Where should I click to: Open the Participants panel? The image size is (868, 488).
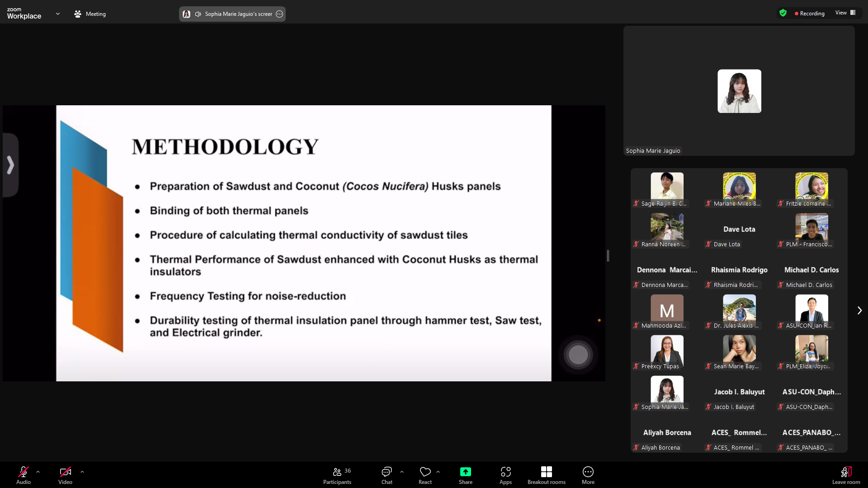(x=337, y=475)
